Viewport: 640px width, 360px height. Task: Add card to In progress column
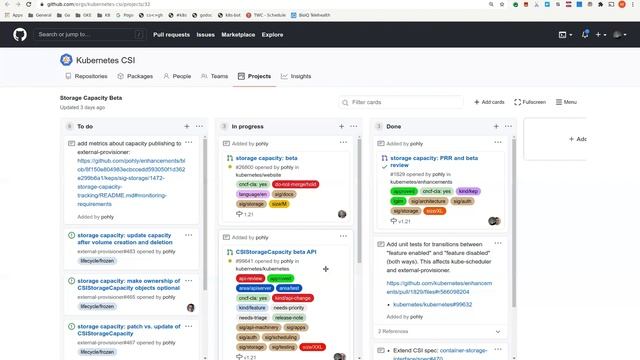[x=341, y=127]
